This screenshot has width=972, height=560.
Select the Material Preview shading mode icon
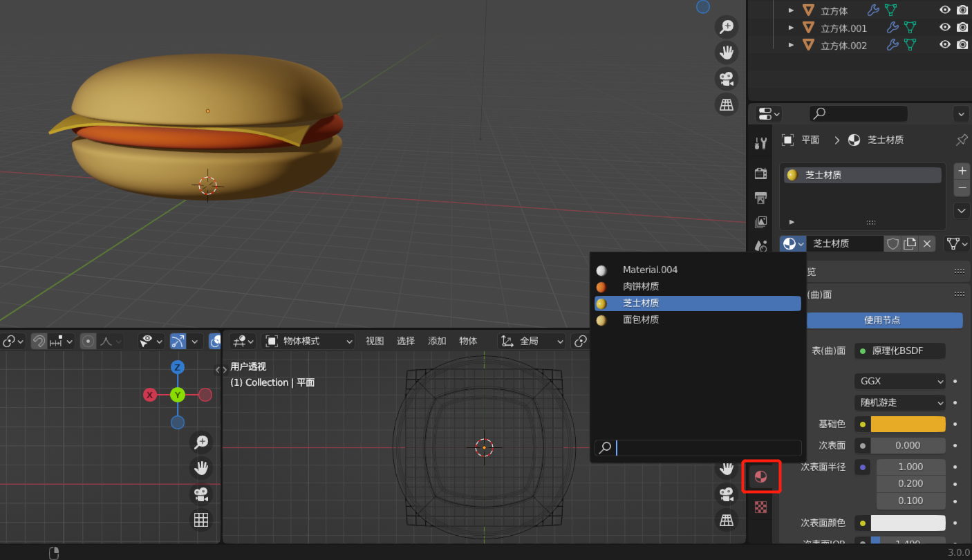pos(761,476)
